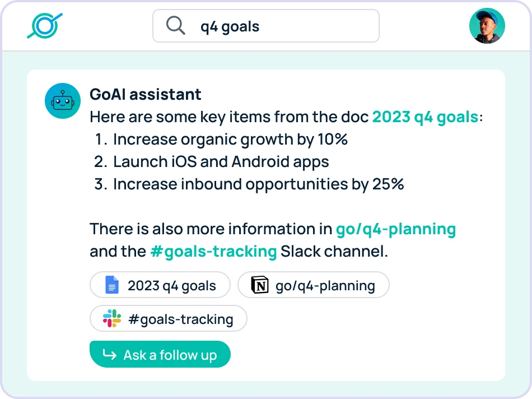
Task: Click the GoAI assistant robot avatar
Action: (62, 101)
